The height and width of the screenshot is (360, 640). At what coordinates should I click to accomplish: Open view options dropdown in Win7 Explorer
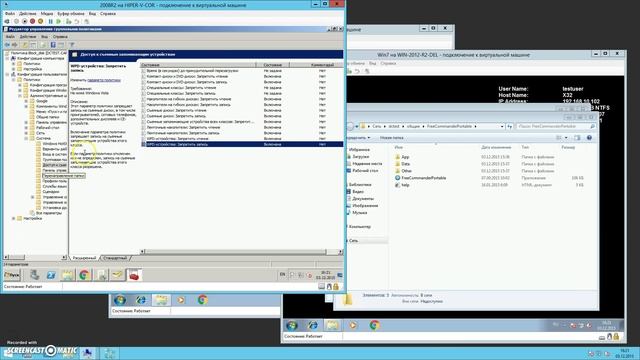click(x=566, y=138)
